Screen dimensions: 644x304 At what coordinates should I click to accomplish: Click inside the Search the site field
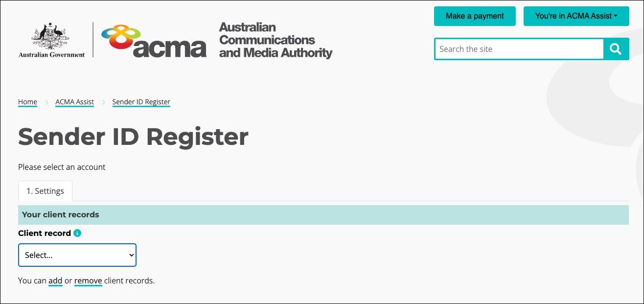(519, 49)
